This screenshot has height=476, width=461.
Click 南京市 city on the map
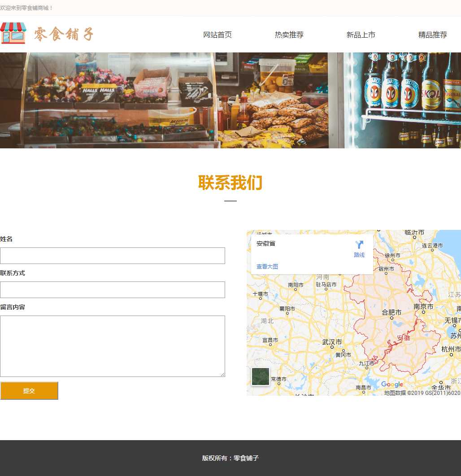pos(423,307)
